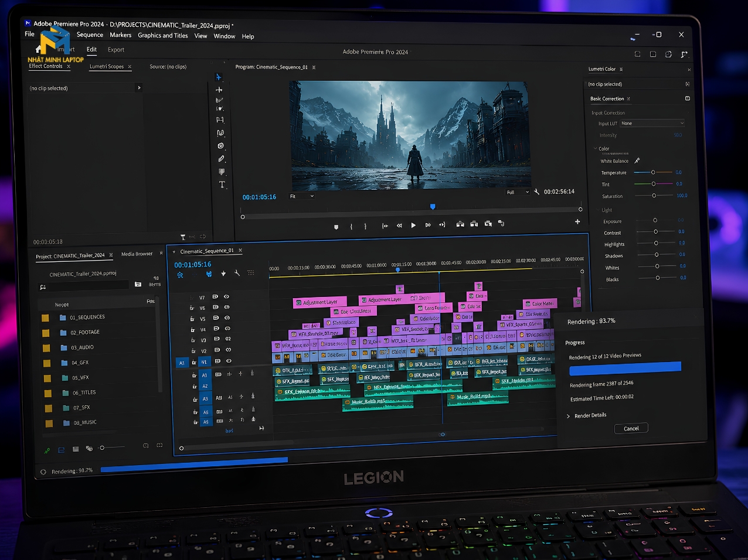The width and height of the screenshot is (748, 560).
Task: Collapse the Color section in Lumetri
Action: (x=595, y=149)
